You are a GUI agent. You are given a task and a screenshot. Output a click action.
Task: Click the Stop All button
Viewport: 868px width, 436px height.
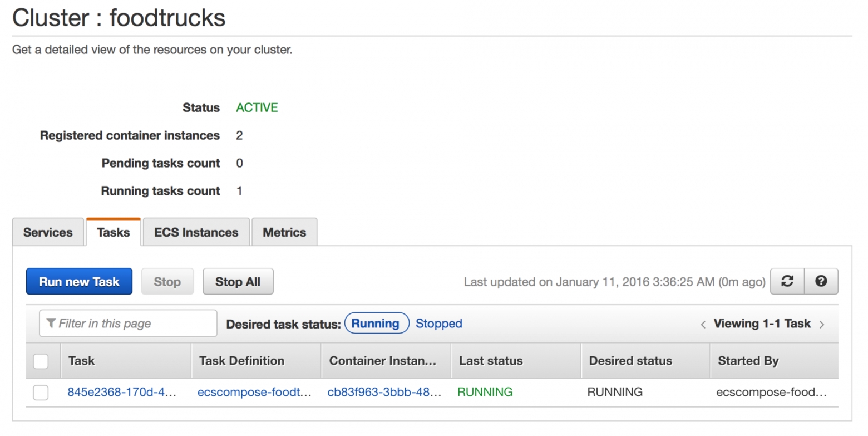tap(238, 282)
